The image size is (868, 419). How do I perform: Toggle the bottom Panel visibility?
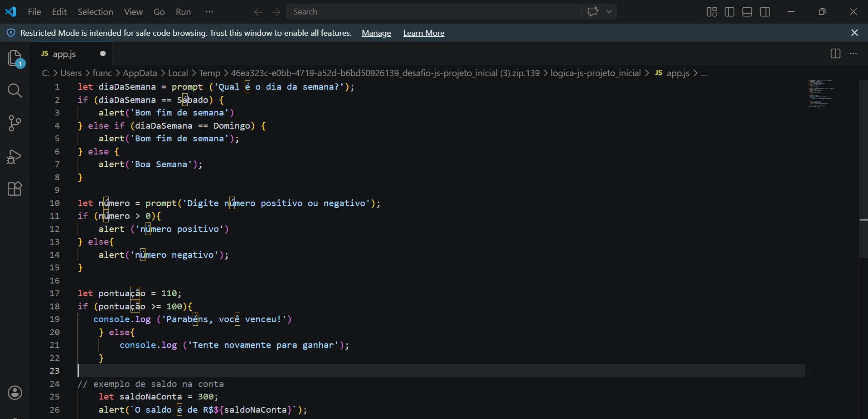[747, 12]
